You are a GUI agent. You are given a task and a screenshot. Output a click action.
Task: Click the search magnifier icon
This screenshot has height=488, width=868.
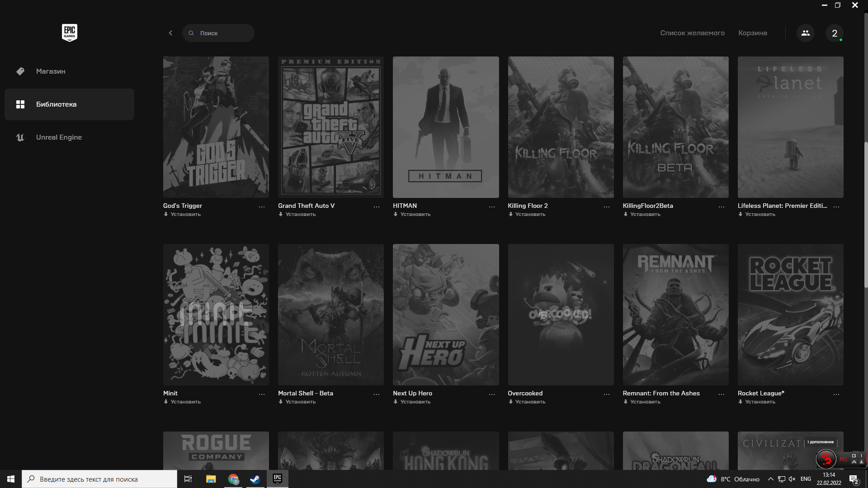[x=191, y=33]
